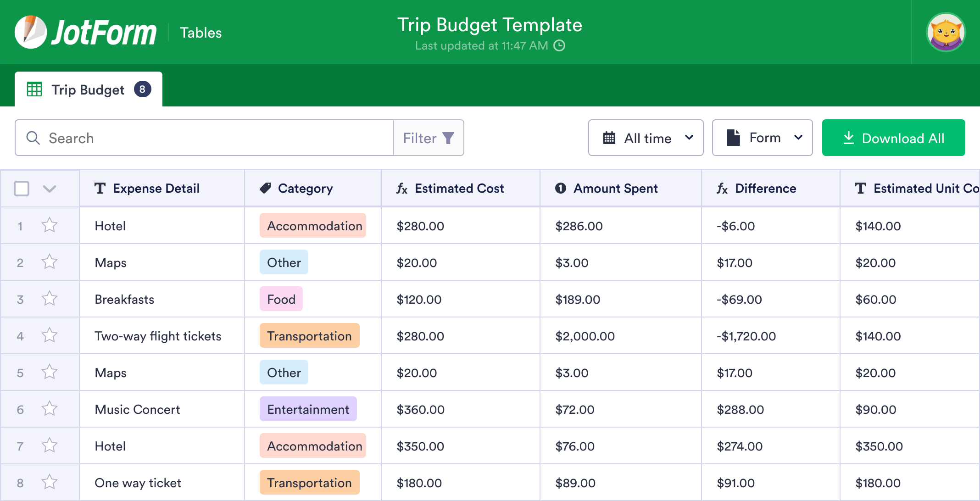Click the magnifying glass search icon
The image size is (980, 501).
pos(33,138)
